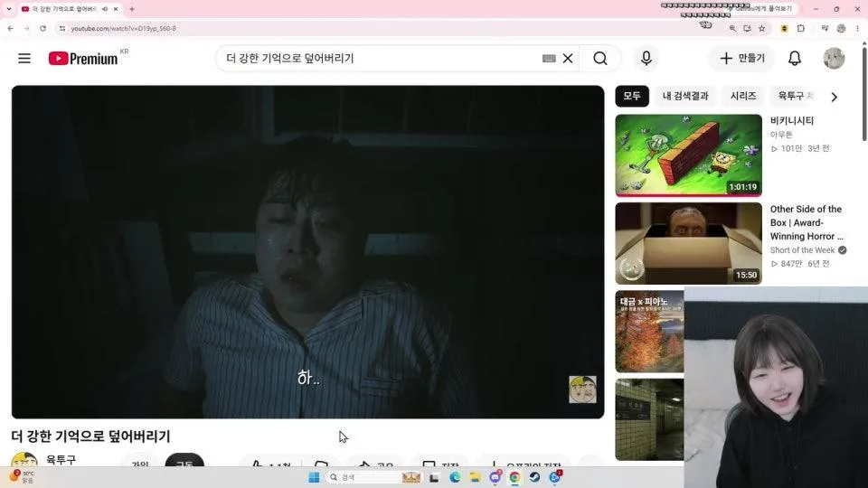Click the title 더 강한 기억으로 덮어버리기

[90, 436]
